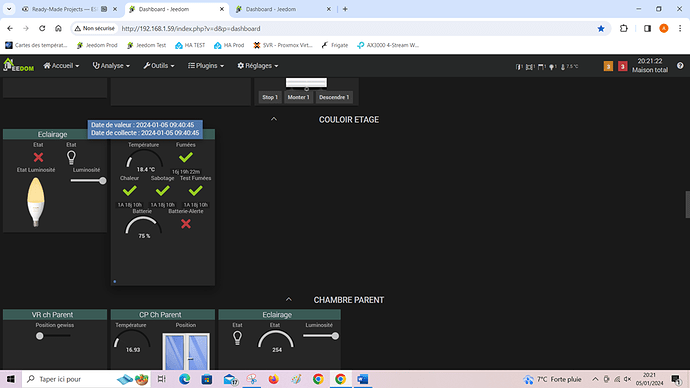Open Microsoft Edge from the taskbar

click(184, 379)
